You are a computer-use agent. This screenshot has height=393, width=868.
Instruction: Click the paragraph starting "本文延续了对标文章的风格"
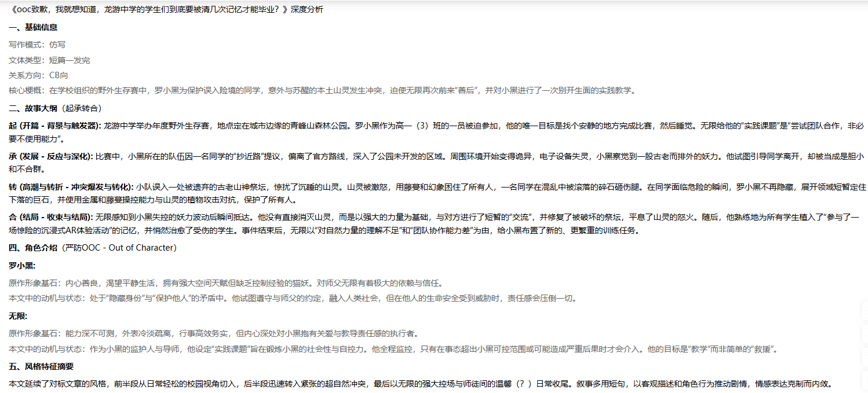coord(420,384)
